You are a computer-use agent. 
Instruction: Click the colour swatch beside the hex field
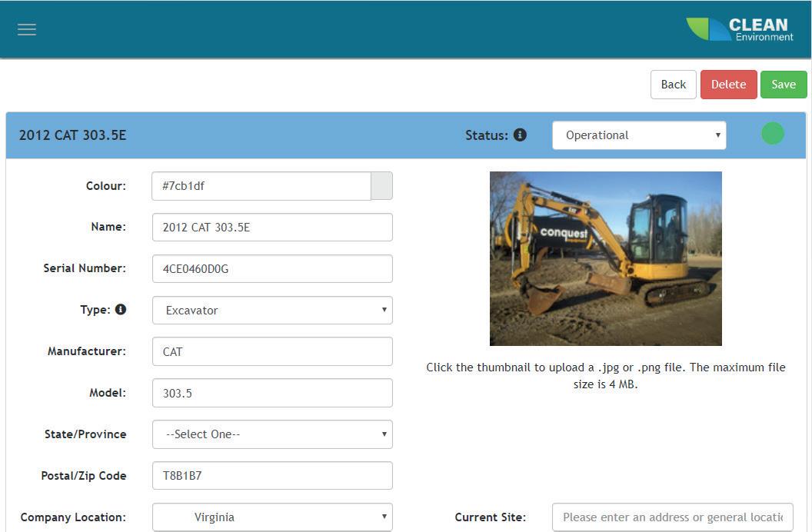381,186
